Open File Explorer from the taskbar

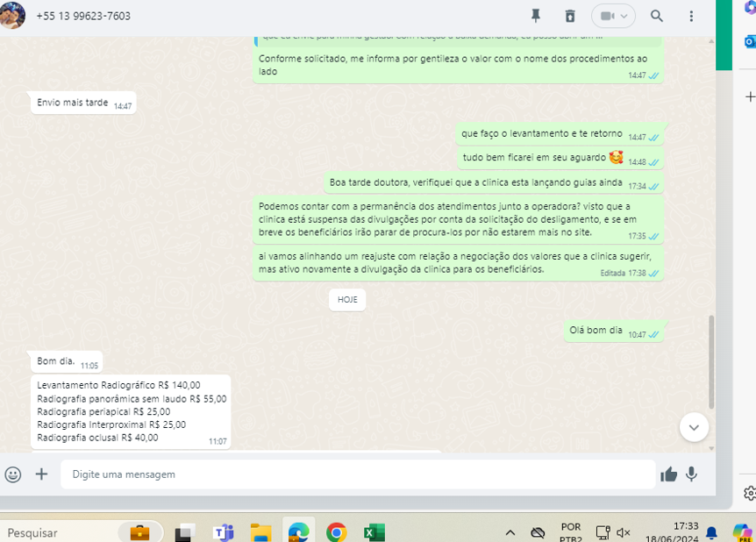point(260,533)
